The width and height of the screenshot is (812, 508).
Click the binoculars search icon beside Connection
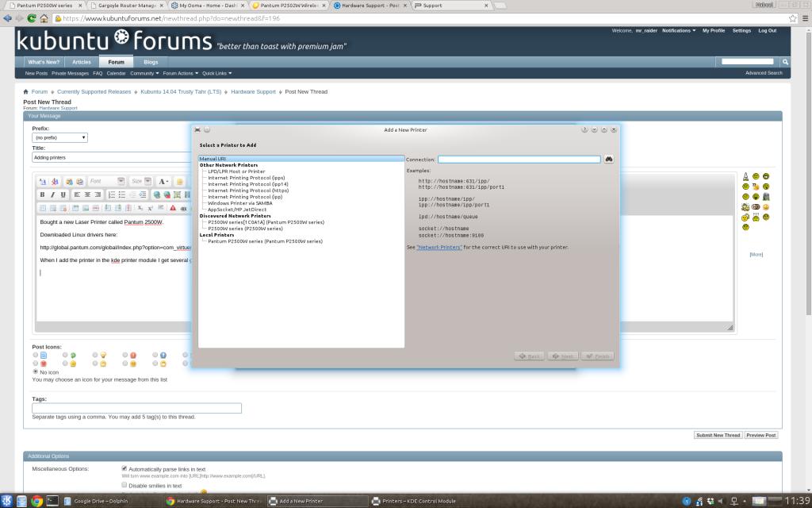tap(609, 160)
